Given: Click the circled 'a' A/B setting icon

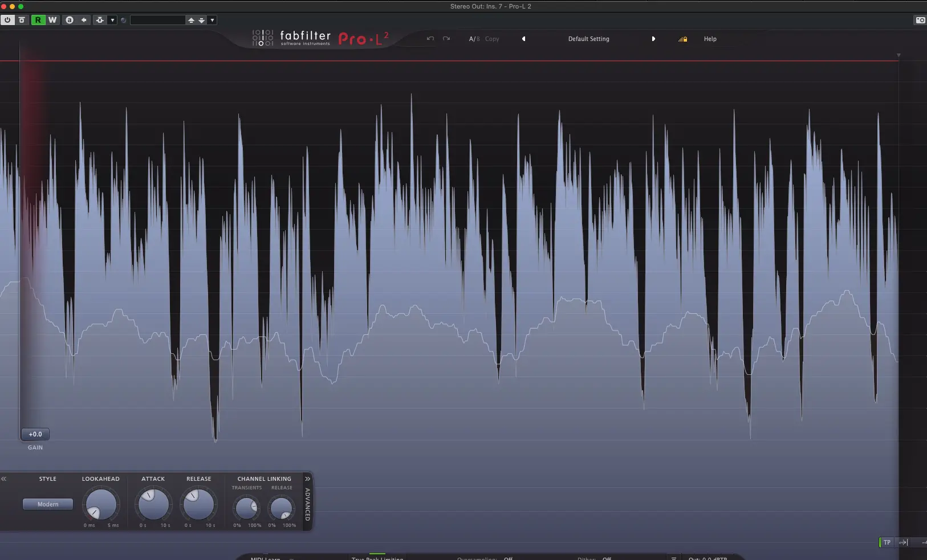Looking at the screenshot, I should click(x=70, y=20).
